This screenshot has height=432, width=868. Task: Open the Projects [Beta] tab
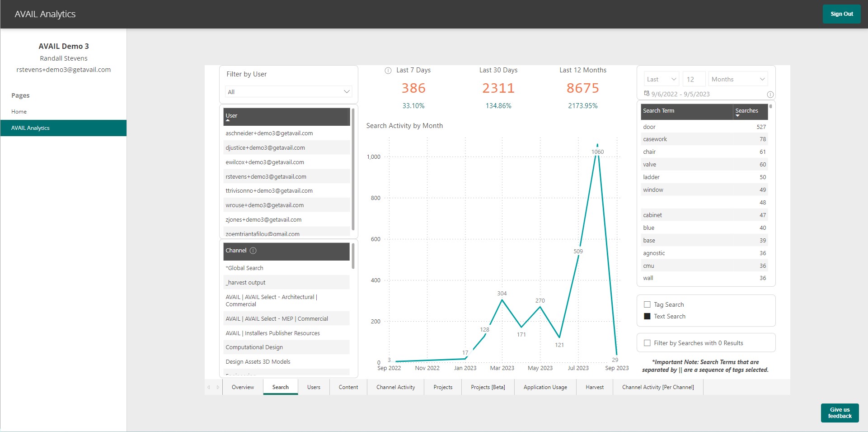click(x=488, y=387)
